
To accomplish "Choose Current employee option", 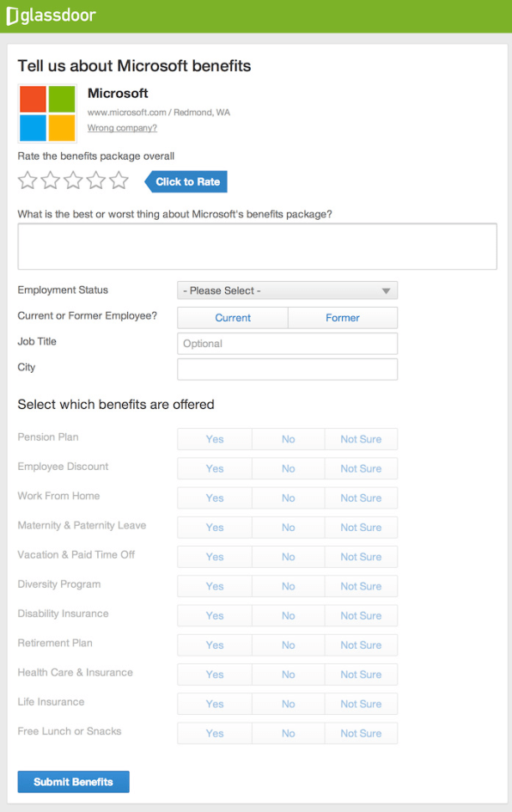I will coord(233,318).
